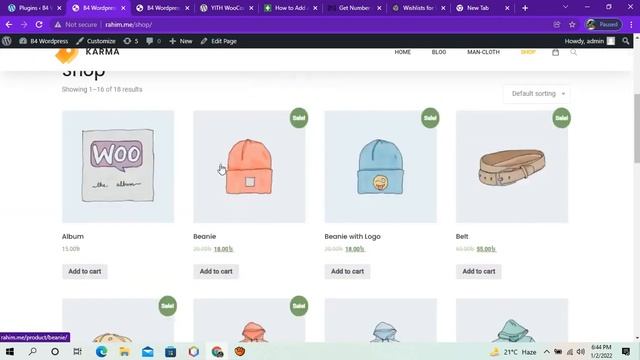
Task: Click the Karma site logo
Action: [x=87, y=55]
